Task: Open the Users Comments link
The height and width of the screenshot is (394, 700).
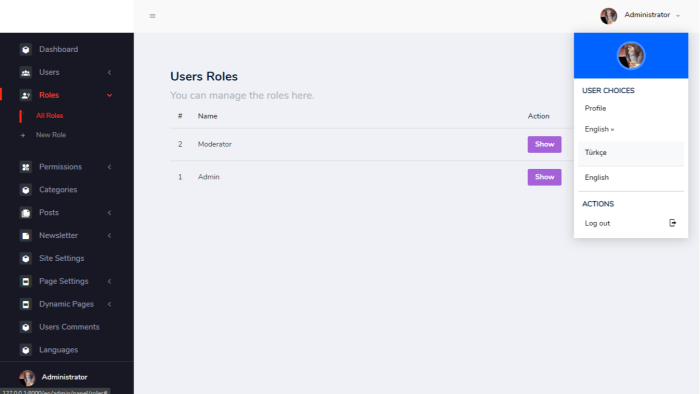Action: pos(69,327)
